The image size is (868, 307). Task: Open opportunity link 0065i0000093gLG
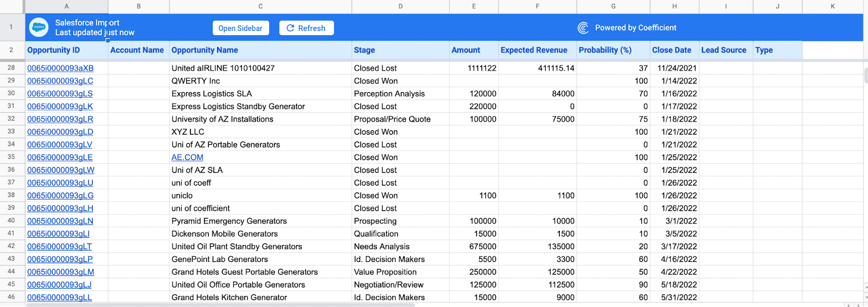[60, 196]
